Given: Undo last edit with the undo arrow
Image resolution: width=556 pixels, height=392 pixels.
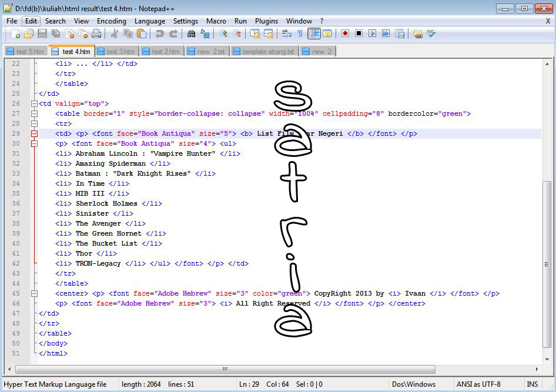Looking at the screenshot, I should (160, 33).
